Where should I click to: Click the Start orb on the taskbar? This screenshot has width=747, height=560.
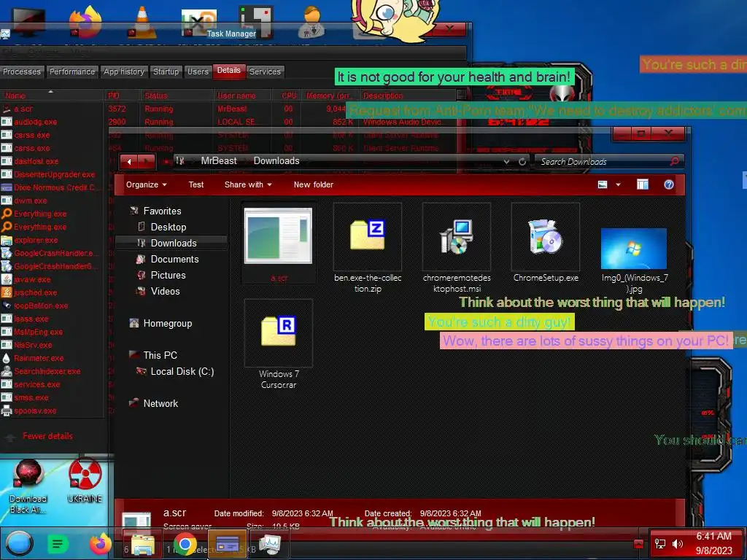tap(19, 543)
